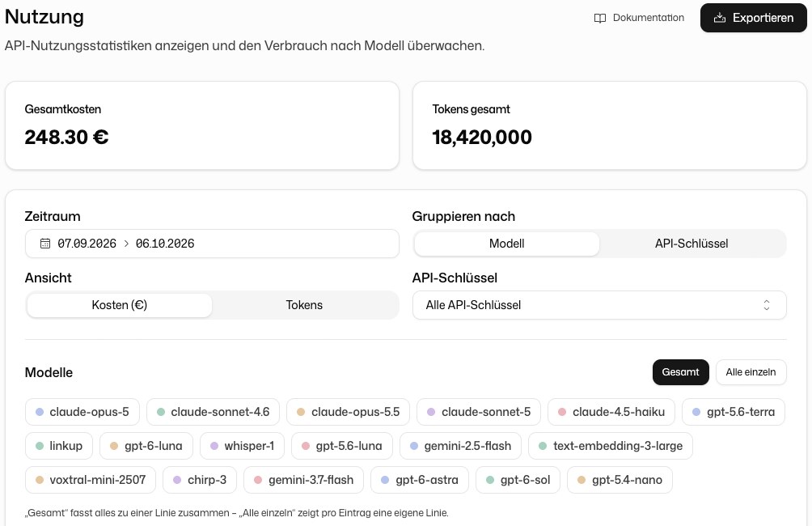Open the Dokumentation book icon
The image size is (812, 526).
(599, 18)
